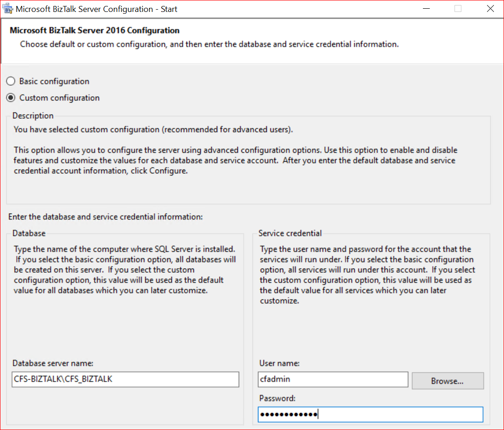Click the maximize window button
Screen dimensions: 504x430
[458, 9]
